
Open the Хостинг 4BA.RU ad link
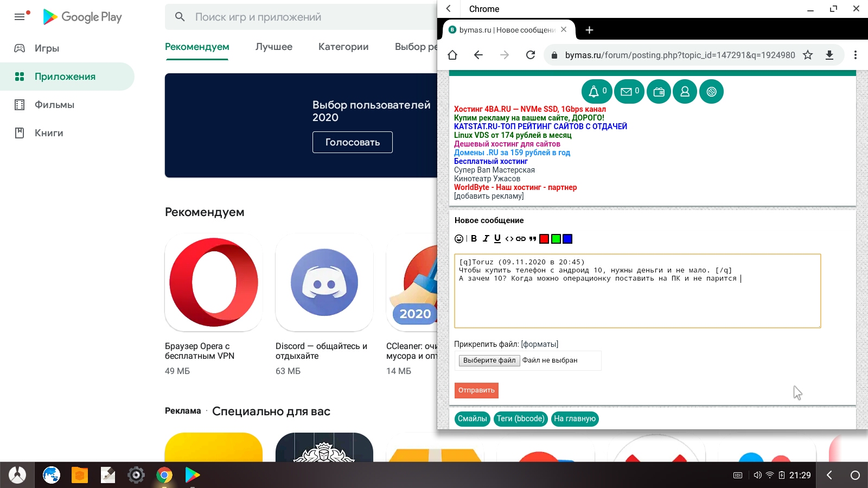530,109
